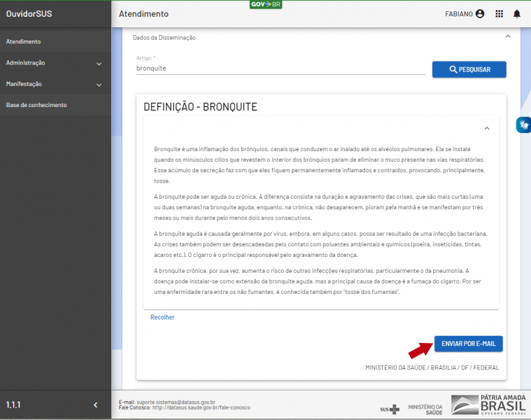Click the Artigo input field
Image resolution: width=531 pixels, height=420 pixels.
click(280, 69)
